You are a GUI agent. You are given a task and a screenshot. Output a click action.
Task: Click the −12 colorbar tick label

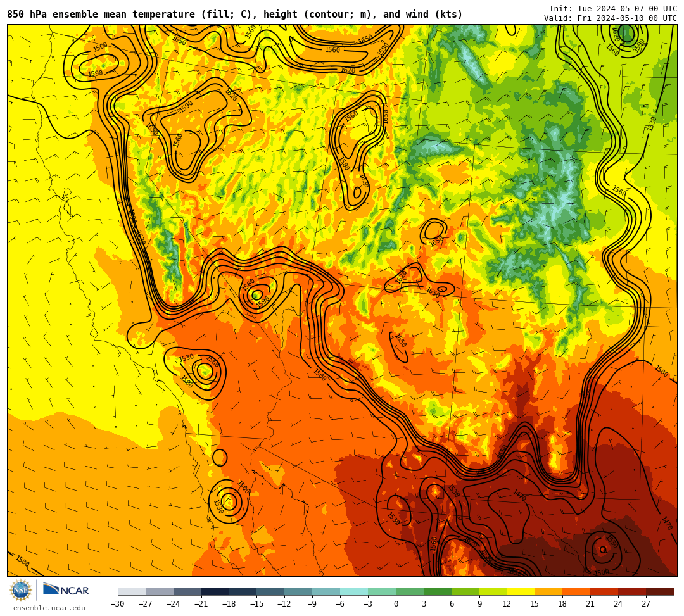[x=285, y=604]
